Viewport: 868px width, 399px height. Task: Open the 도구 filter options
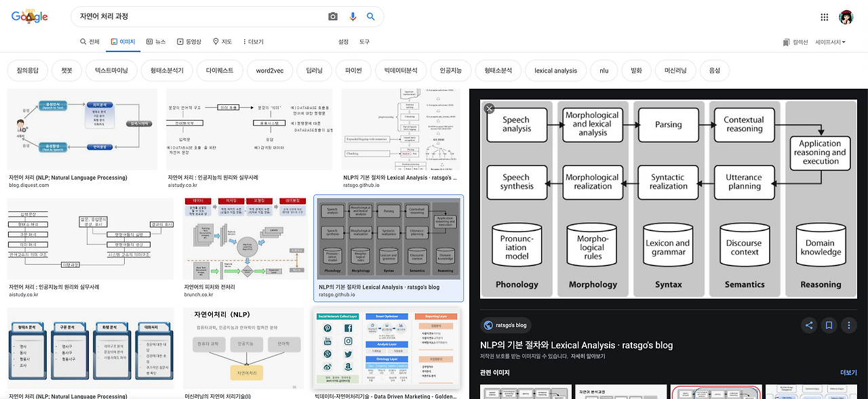[x=364, y=42]
